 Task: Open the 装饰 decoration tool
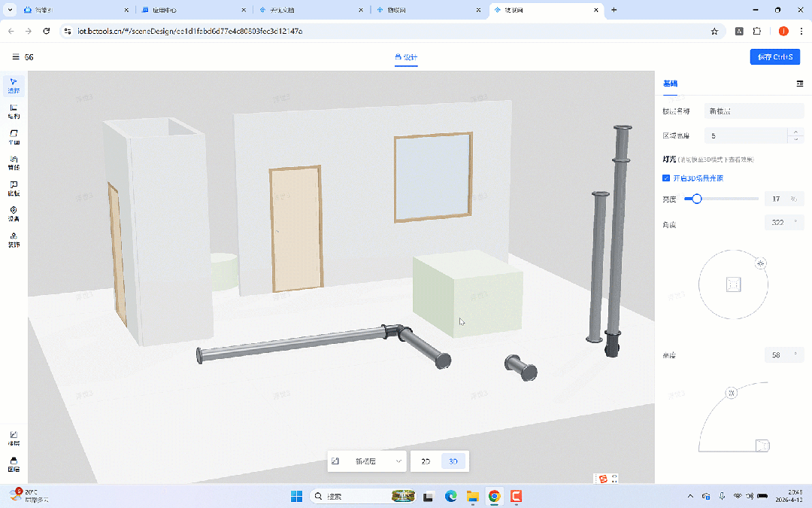[x=14, y=239]
